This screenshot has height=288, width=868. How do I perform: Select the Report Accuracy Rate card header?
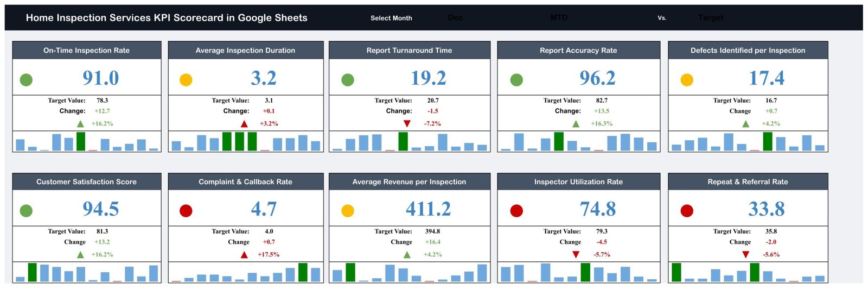(x=578, y=51)
